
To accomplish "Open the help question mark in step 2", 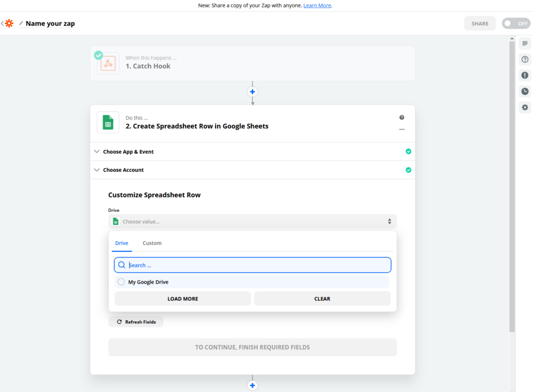I will tap(401, 117).
